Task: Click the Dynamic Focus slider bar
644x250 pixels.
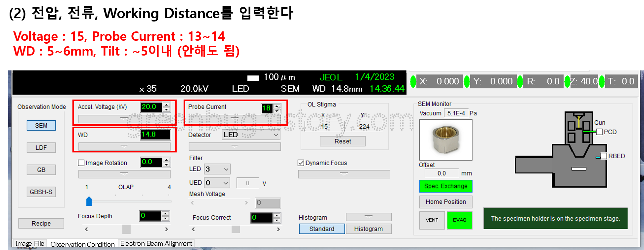Action: 344,174
